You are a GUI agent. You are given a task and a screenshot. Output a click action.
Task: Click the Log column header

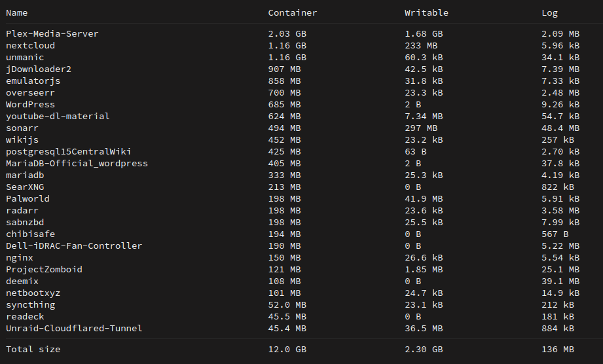pos(549,13)
